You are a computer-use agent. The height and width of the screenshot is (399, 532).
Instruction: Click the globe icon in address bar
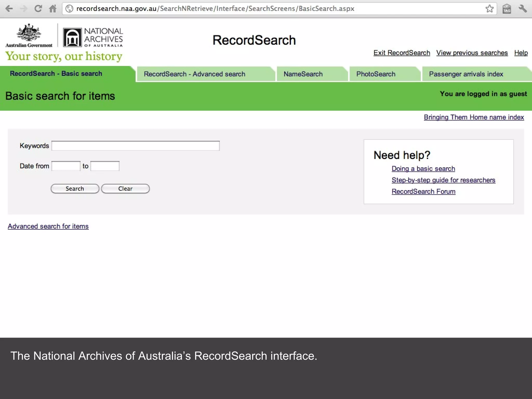coord(69,9)
